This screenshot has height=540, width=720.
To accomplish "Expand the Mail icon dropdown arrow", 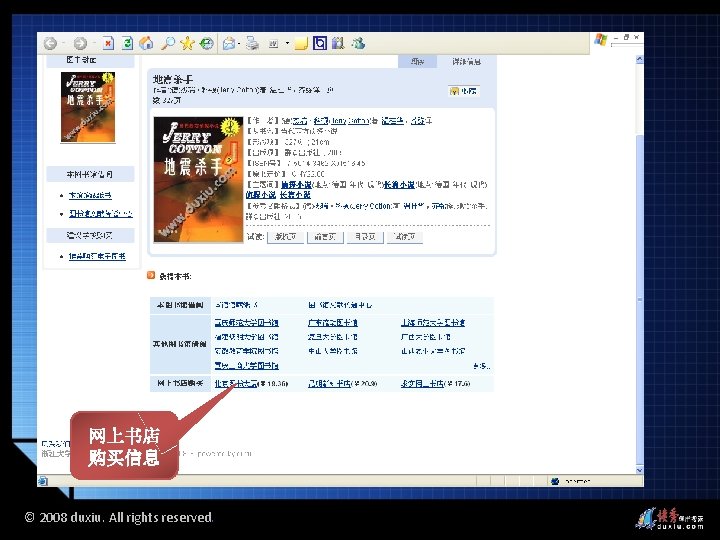I will pyautogui.click(x=239, y=44).
